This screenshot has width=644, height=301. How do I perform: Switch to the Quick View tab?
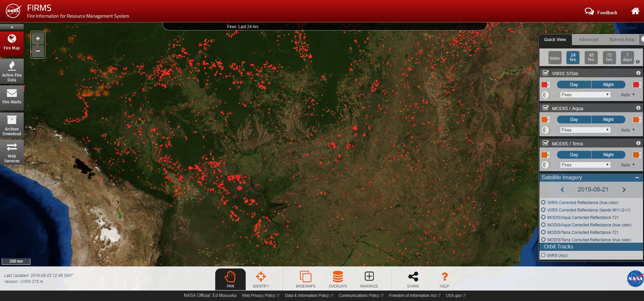[555, 40]
